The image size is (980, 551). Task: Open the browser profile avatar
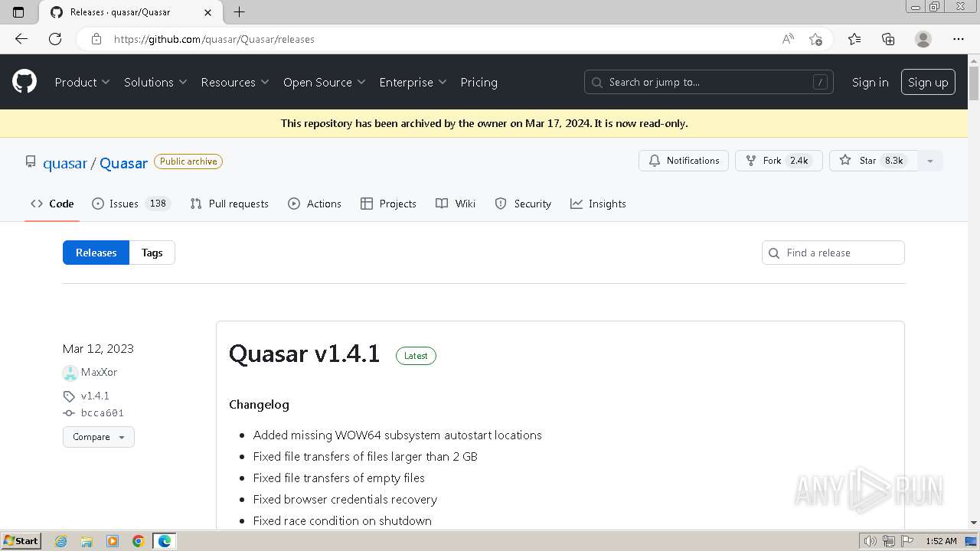[x=923, y=39]
